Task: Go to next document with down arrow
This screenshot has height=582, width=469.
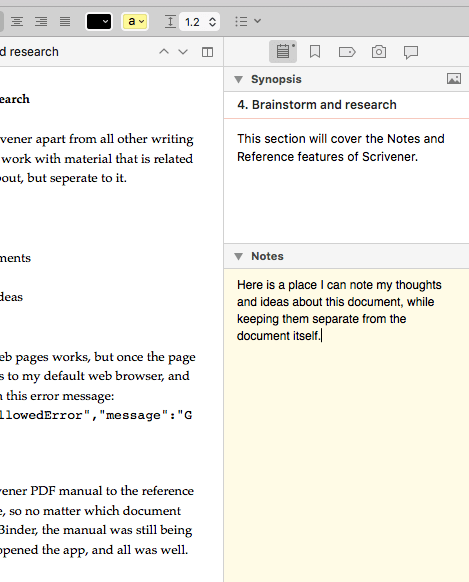Action: click(x=183, y=52)
